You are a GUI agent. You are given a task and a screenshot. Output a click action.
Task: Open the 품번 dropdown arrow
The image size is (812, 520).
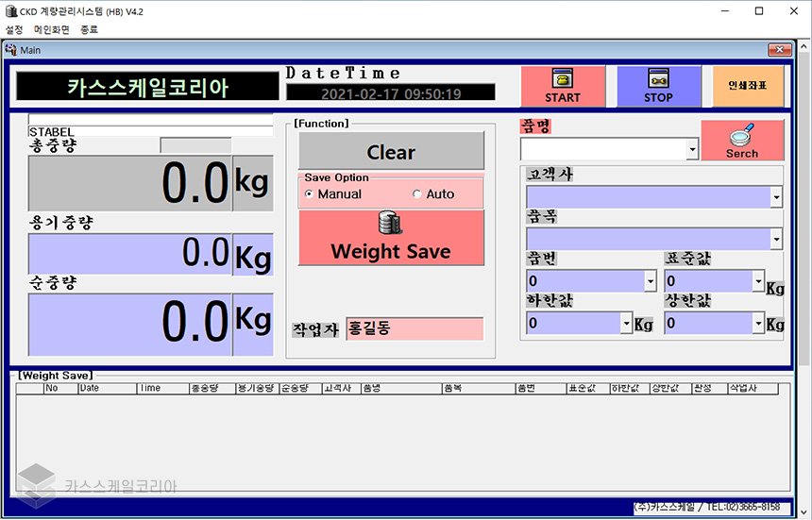(650, 282)
